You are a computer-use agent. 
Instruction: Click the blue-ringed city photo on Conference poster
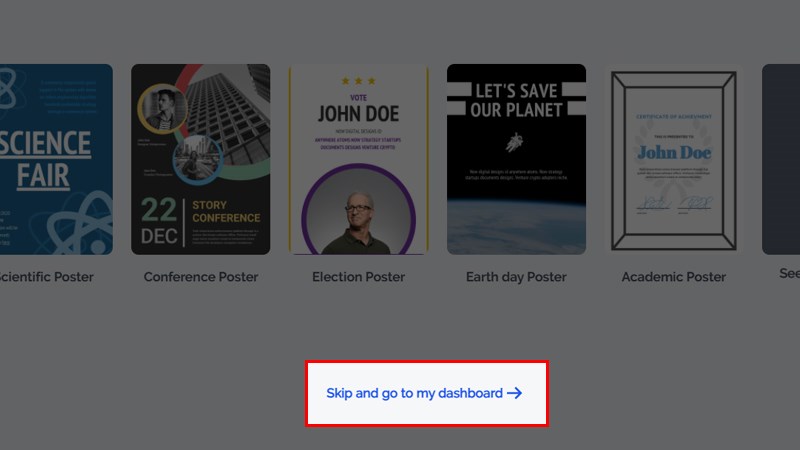pos(196,159)
